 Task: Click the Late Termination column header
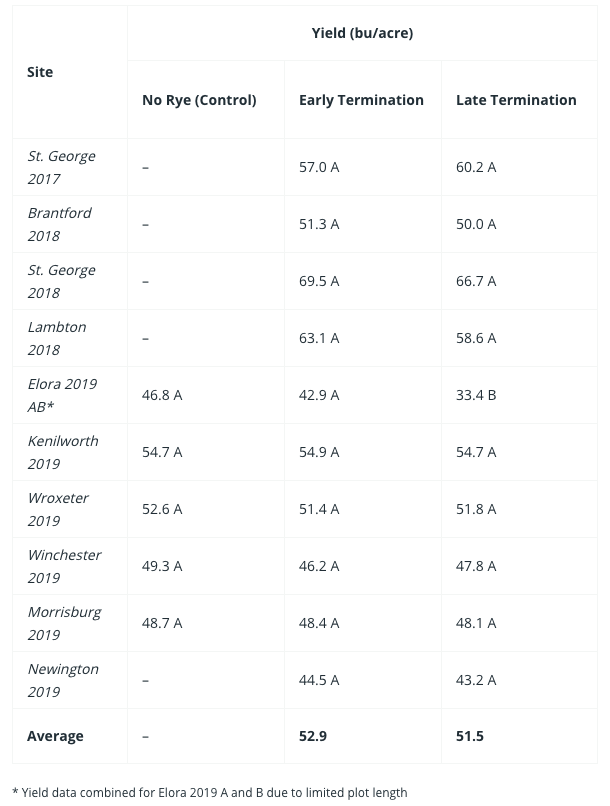[x=516, y=100]
